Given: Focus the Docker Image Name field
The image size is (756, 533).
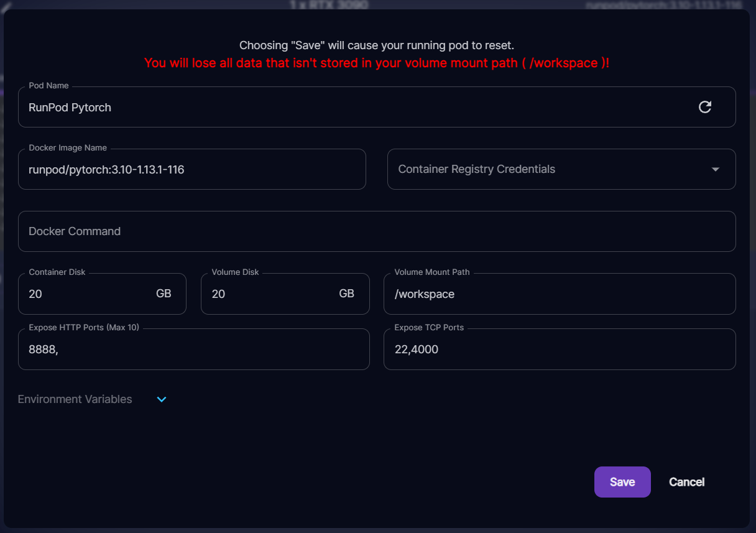Looking at the screenshot, I should pos(192,169).
